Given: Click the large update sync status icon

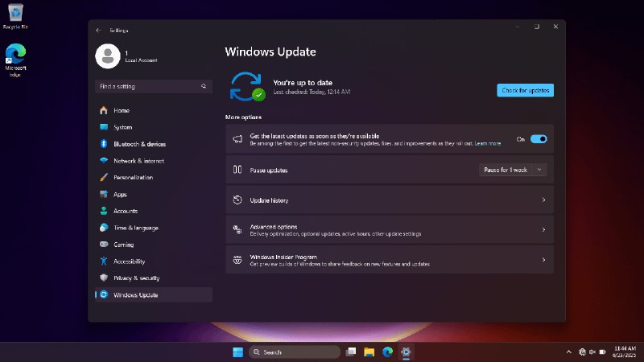Looking at the screenshot, I should pos(247,87).
